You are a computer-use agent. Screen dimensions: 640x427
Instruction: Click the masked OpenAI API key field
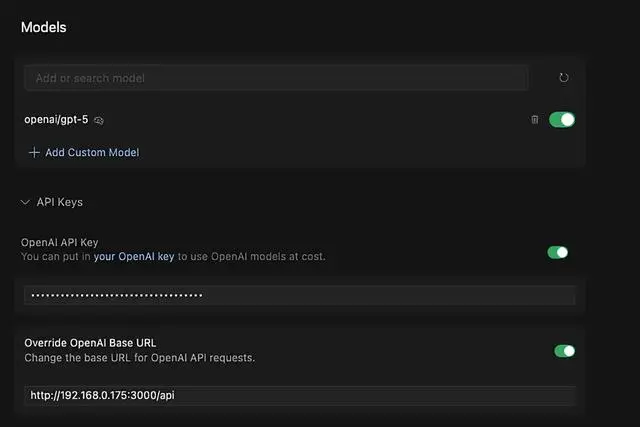pyautogui.click(x=300, y=295)
